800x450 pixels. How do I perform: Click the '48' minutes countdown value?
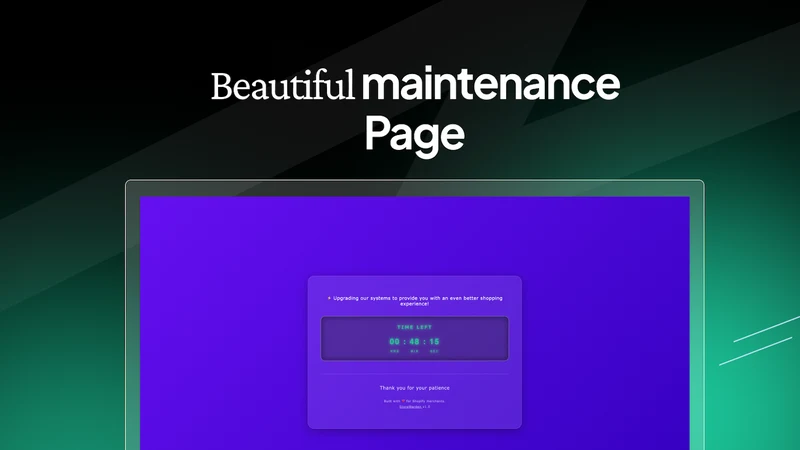tap(414, 342)
